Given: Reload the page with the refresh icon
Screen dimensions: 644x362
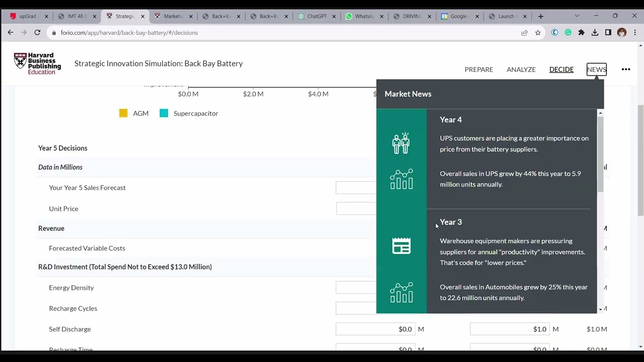Looking at the screenshot, I should (x=37, y=33).
